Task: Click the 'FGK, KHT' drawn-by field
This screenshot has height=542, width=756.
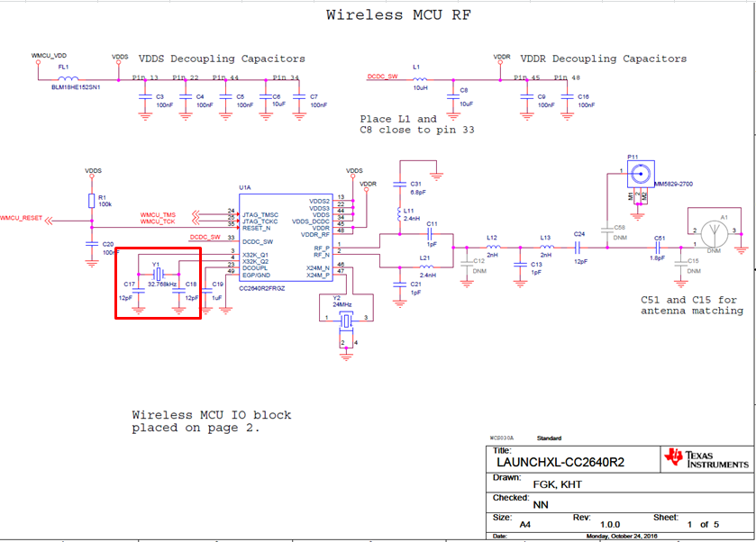Action: pyautogui.click(x=558, y=484)
